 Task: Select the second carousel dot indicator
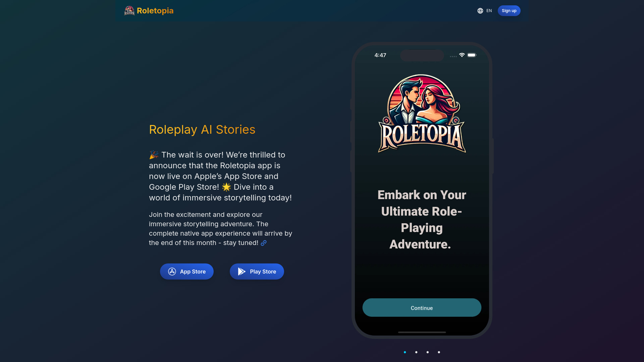point(416,352)
